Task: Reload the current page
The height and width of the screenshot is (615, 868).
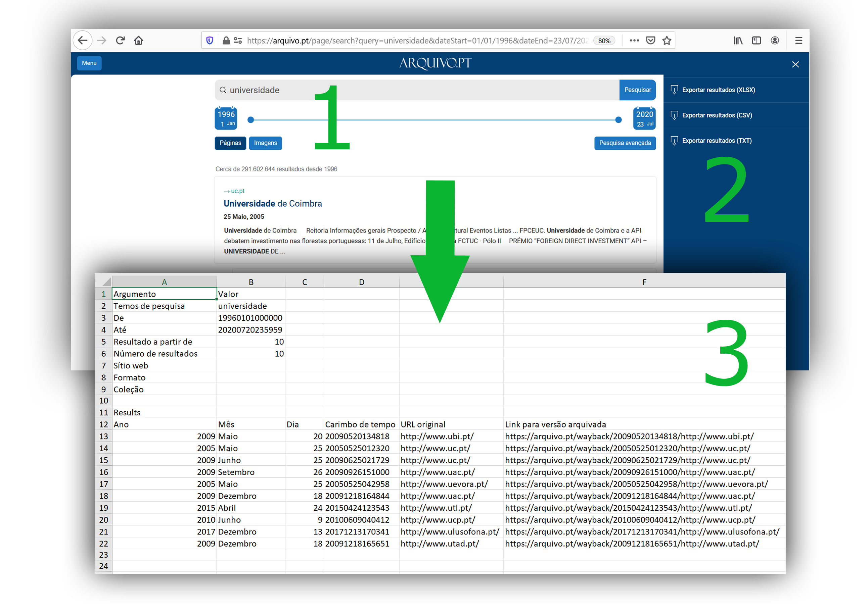Action: click(120, 40)
